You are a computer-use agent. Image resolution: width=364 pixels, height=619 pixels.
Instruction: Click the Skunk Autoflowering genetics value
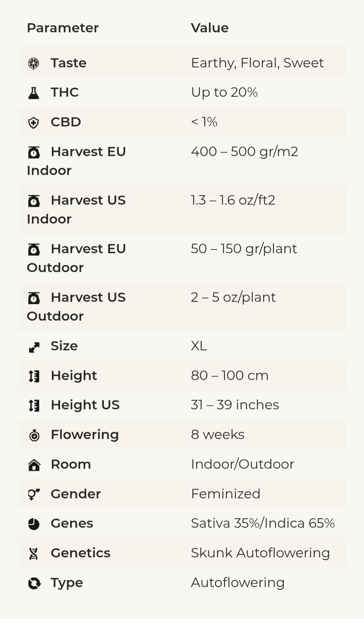tap(260, 553)
